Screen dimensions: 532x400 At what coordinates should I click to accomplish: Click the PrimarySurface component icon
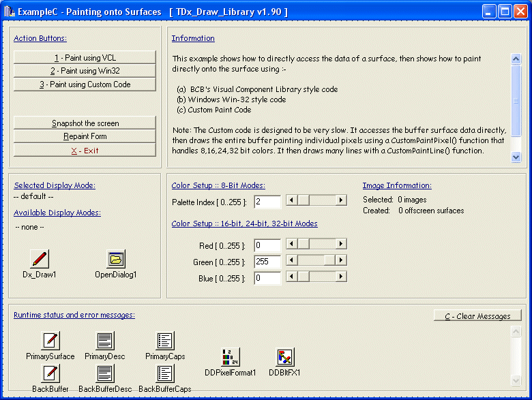[x=50, y=341]
